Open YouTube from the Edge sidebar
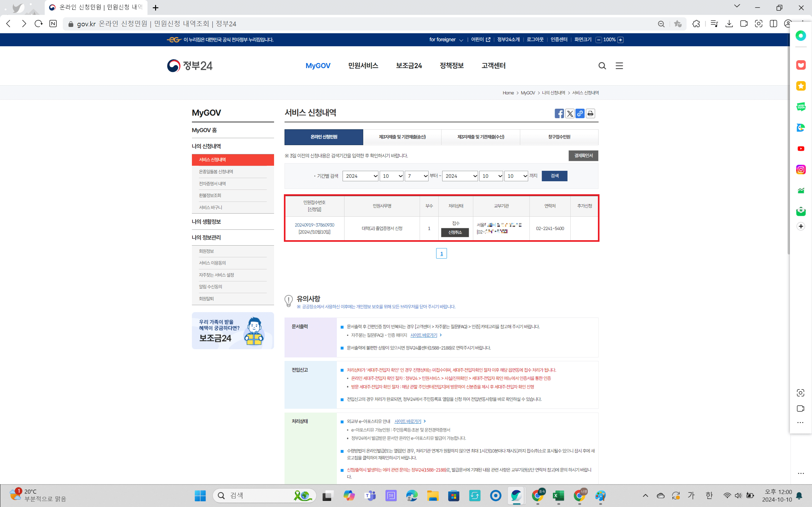 click(801, 149)
